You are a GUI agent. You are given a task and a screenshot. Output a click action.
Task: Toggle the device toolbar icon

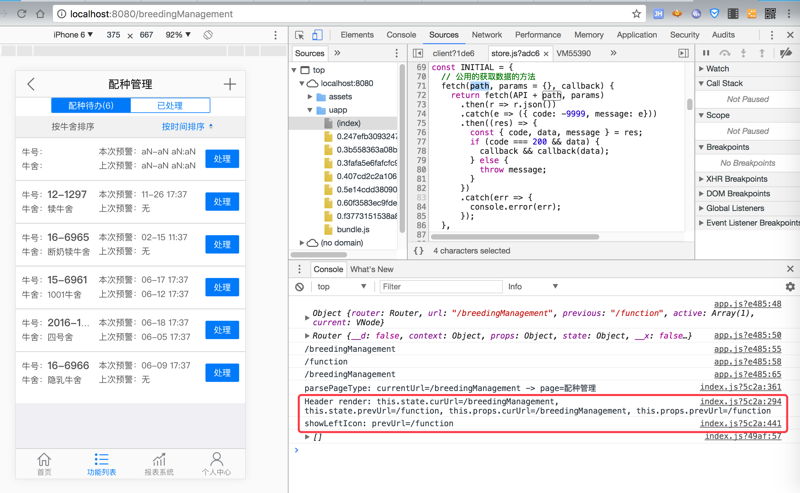317,35
